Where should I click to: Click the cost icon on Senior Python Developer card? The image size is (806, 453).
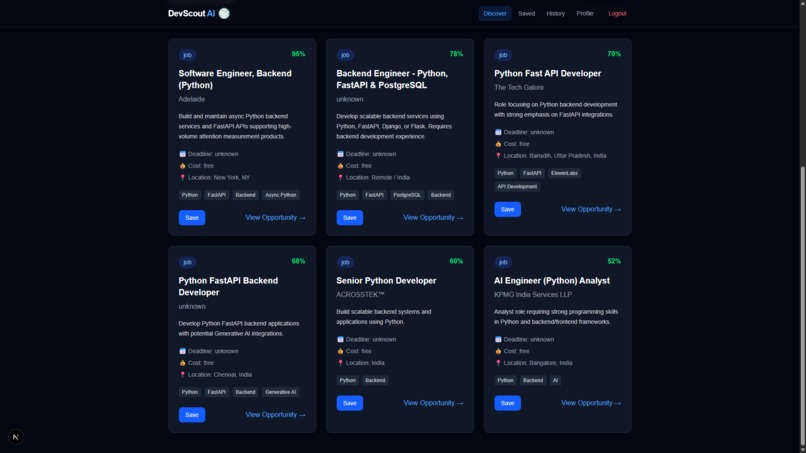(x=340, y=351)
